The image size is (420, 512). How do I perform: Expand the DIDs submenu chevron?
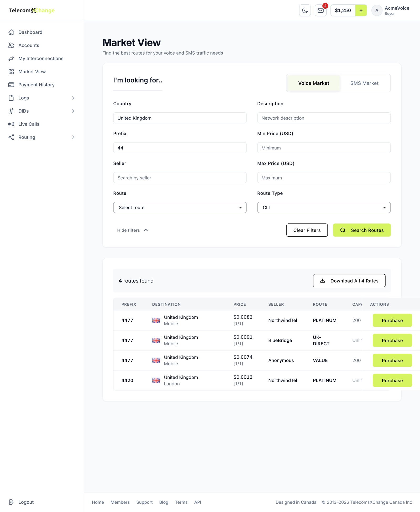click(x=73, y=111)
